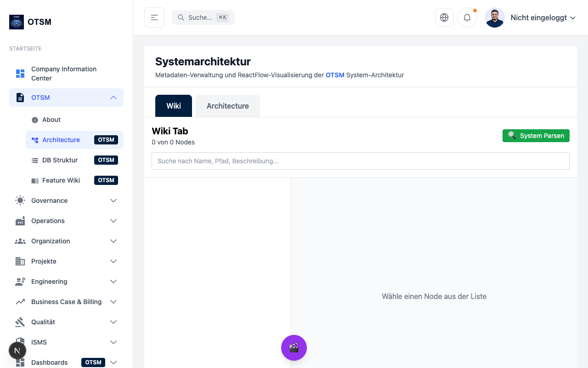This screenshot has width=588, height=368.
Task: Click the sidebar collapse hamburger icon
Action: click(154, 17)
